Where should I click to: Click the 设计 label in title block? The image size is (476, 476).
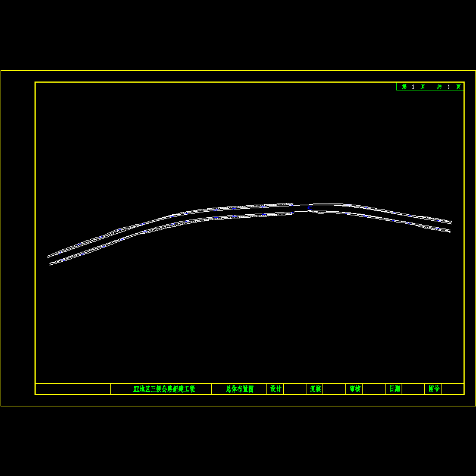point(275,389)
